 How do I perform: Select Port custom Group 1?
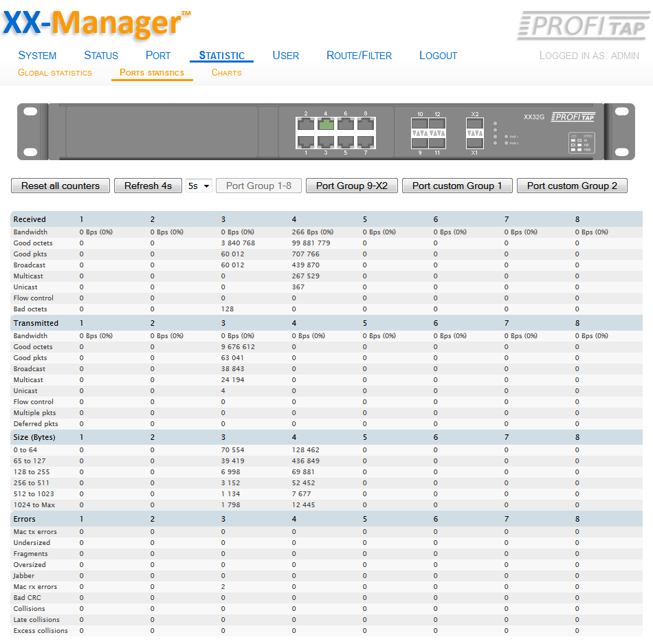pyautogui.click(x=457, y=186)
